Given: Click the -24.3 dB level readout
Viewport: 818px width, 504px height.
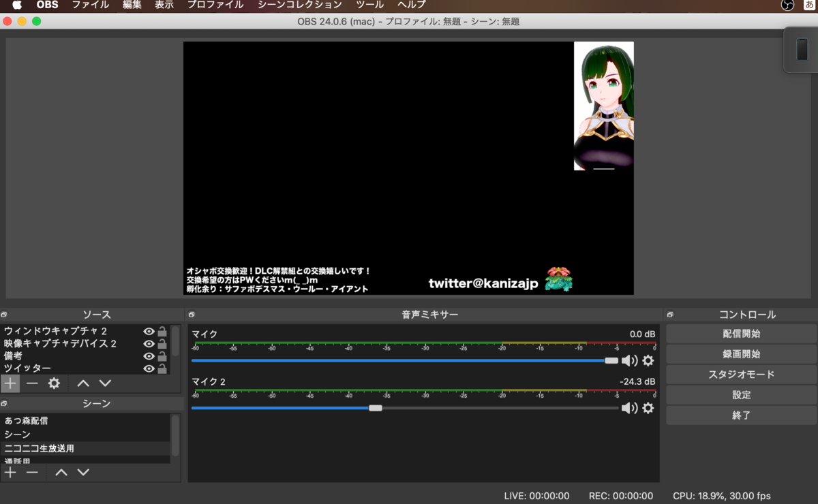Looking at the screenshot, I should click(x=637, y=381).
